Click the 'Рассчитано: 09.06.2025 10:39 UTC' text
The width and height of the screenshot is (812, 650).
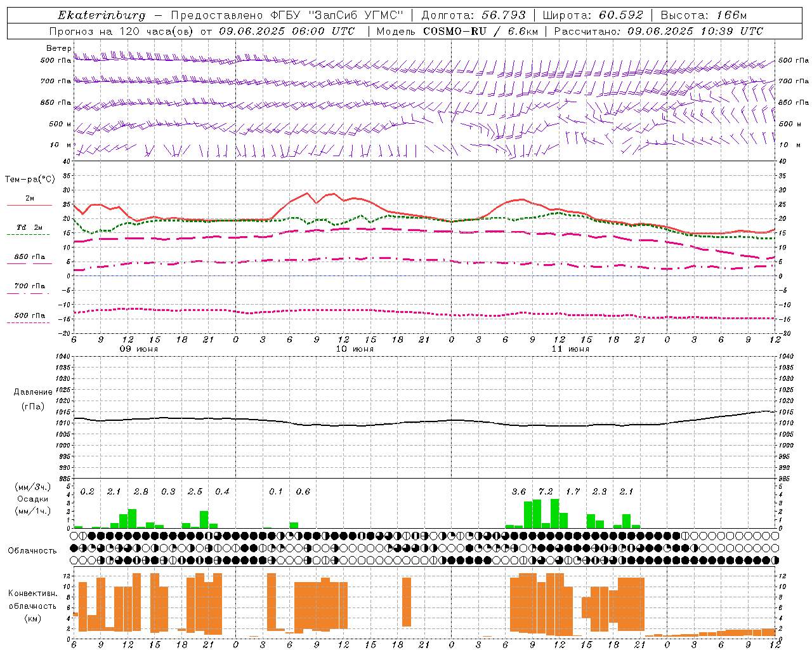click(658, 31)
